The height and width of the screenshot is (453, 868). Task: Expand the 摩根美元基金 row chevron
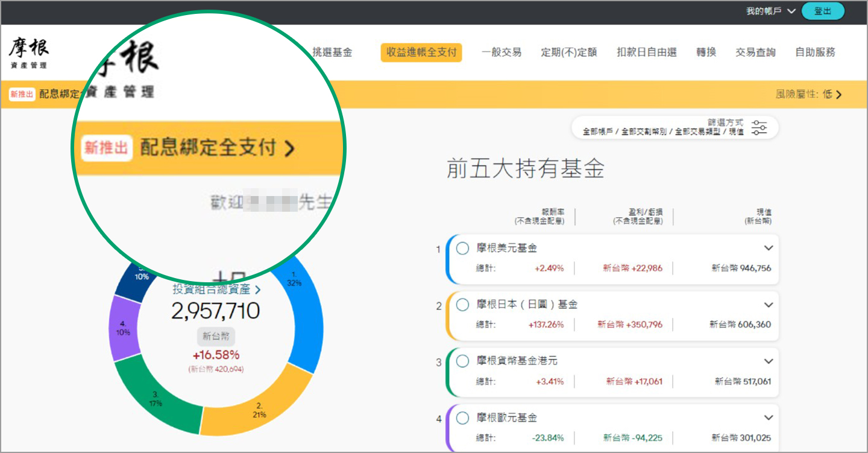[x=769, y=248]
